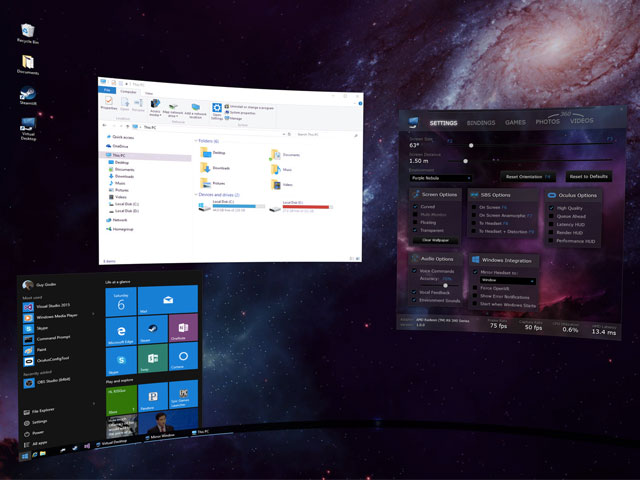
Task: Open the Recycle Bin desktop icon
Action: [27, 33]
